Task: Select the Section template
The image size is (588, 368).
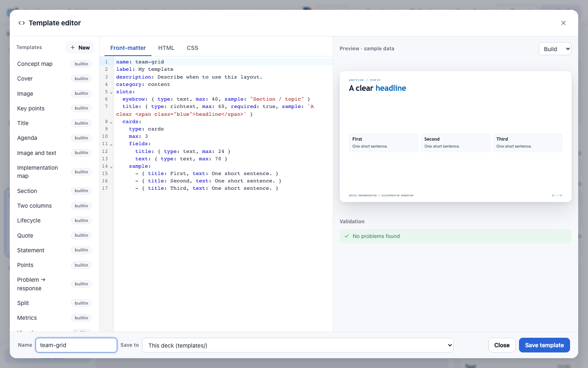Action: click(54, 191)
